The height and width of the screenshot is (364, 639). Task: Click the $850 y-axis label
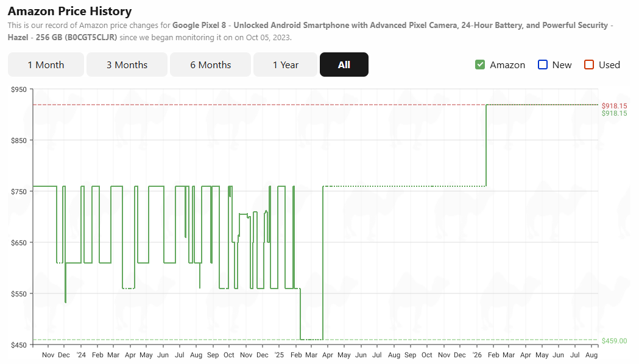click(19, 141)
